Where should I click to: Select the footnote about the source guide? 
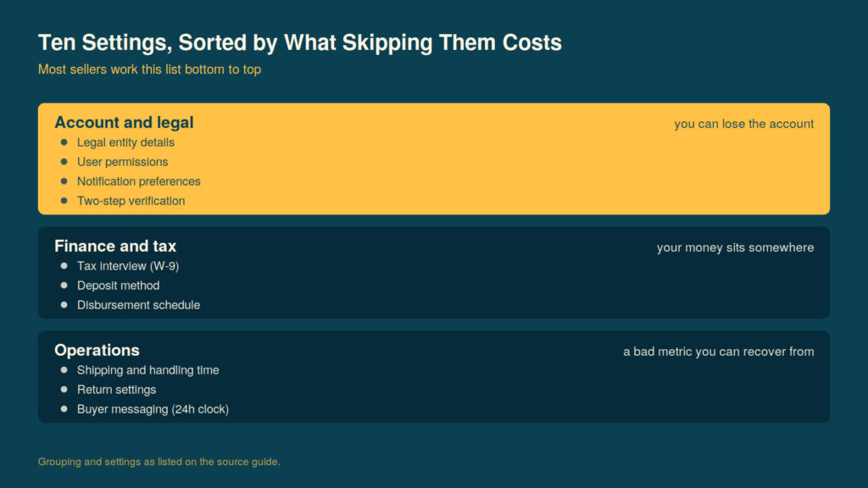pos(159,462)
